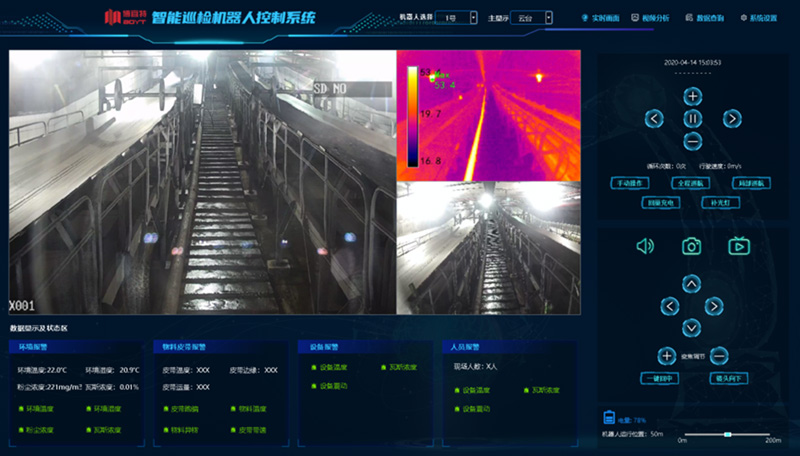800x456 pixels.
Task: Tilt camera up with the up chevron
Action: 691,283
